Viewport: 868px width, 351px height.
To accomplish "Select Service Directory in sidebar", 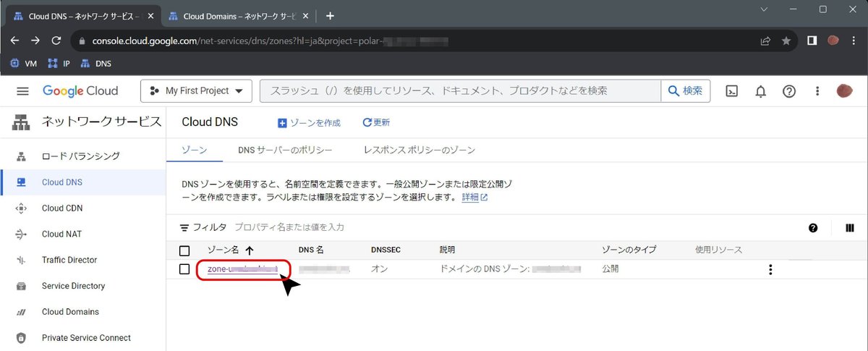I will (72, 286).
